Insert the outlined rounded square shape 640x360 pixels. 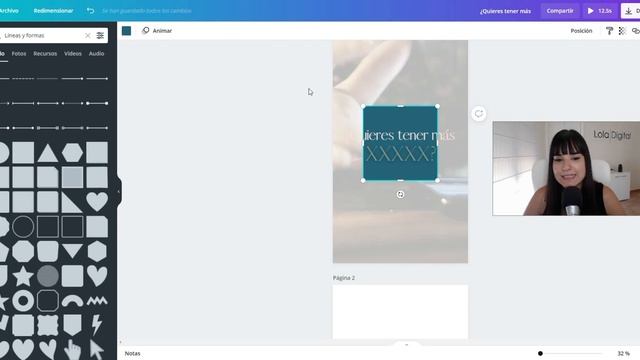(x=48, y=301)
